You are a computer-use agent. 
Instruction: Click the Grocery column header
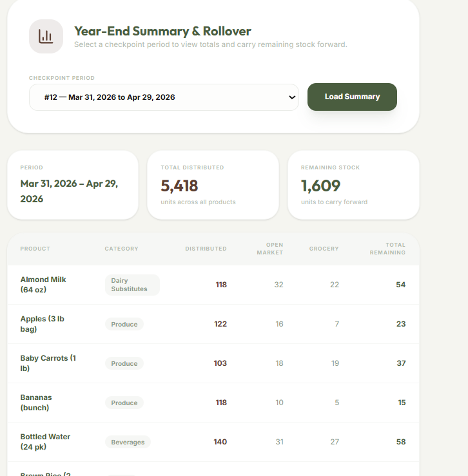click(324, 249)
